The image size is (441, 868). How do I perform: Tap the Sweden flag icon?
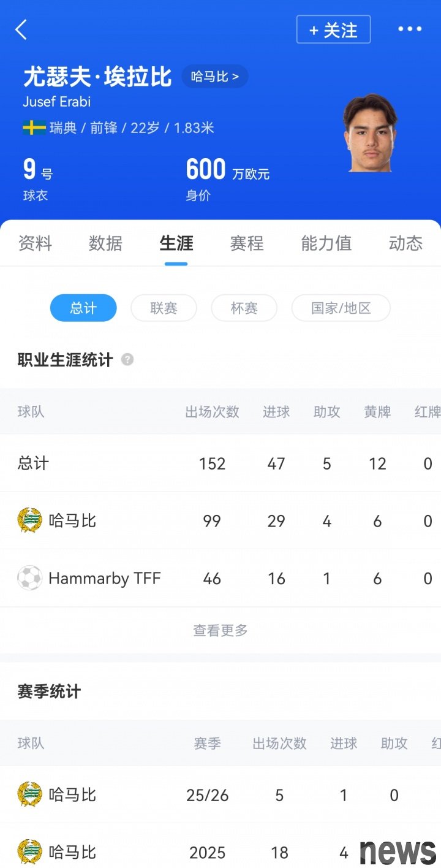point(34,128)
